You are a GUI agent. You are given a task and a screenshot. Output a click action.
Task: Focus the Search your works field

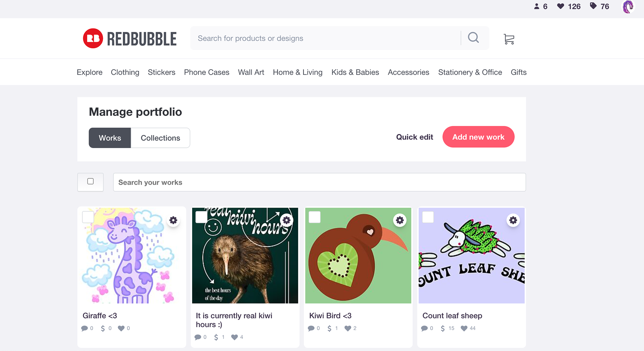(x=319, y=182)
